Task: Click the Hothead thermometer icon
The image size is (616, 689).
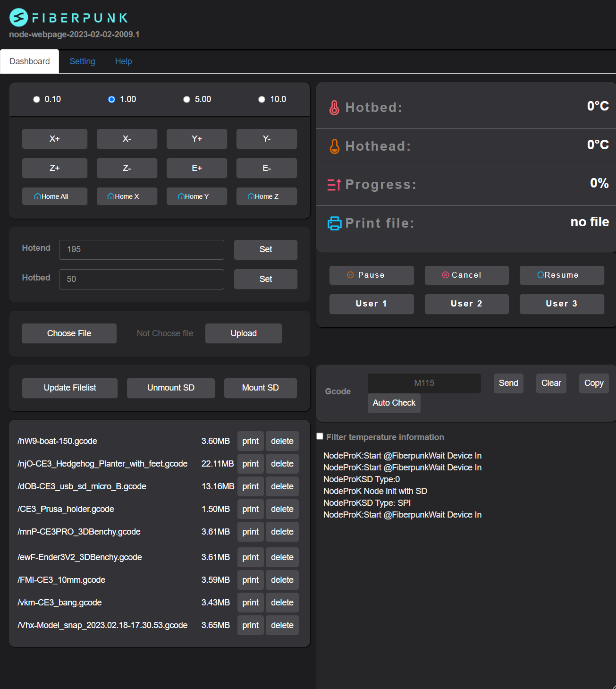Action: [x=334, y=146]
